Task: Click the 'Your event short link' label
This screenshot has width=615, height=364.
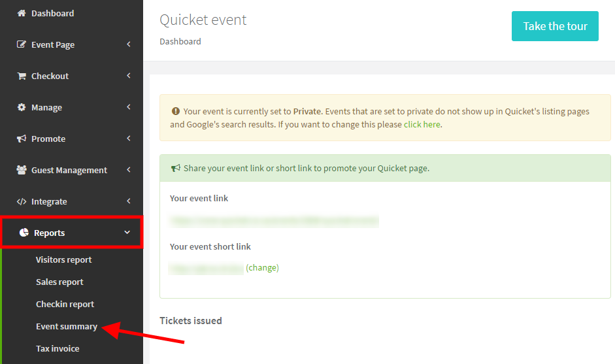Action: point(210,247)
